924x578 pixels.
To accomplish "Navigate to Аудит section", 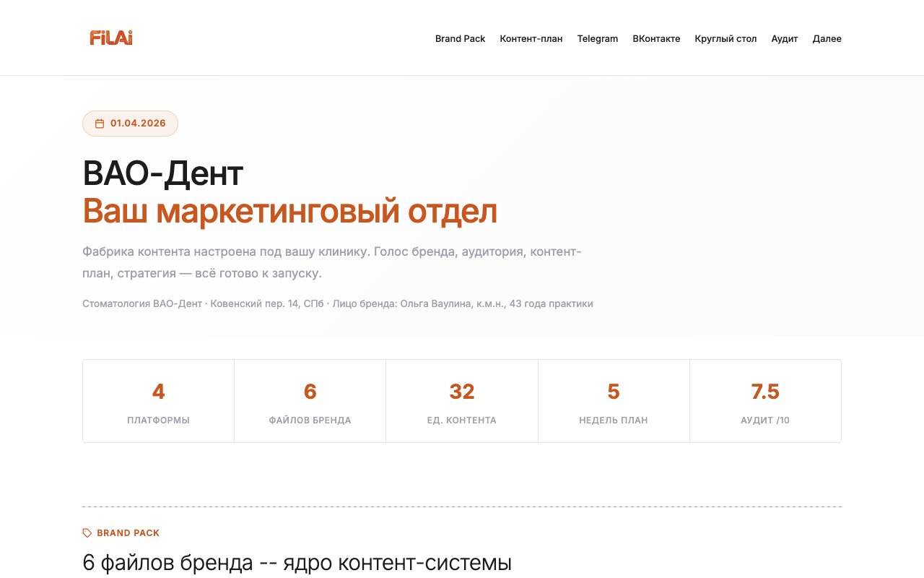I will 785,39.
